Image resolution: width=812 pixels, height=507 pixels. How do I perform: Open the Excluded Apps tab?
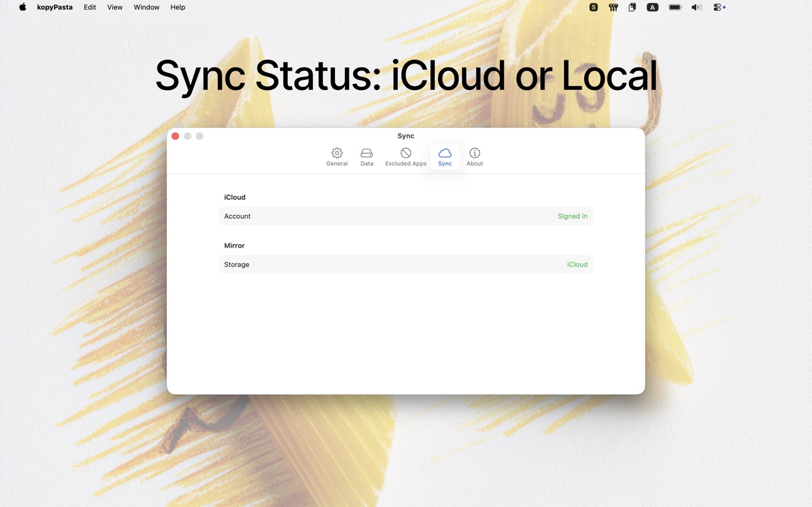click(405, 157)
